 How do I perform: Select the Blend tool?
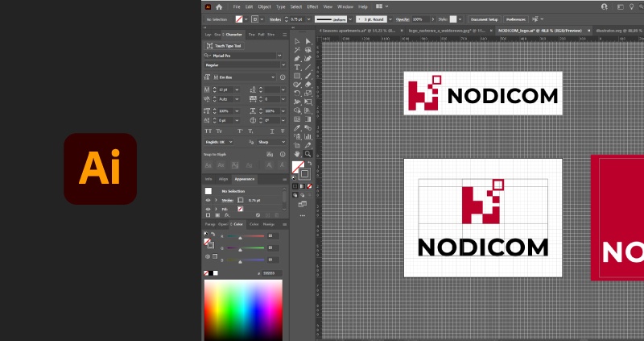point(308,128)
